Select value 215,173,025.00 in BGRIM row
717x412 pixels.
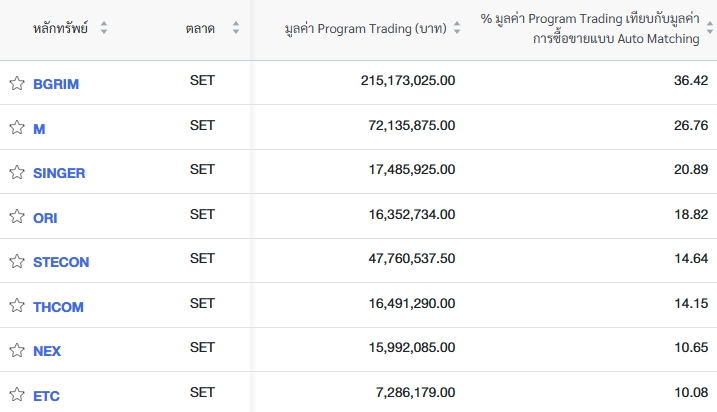coord(408,80)
